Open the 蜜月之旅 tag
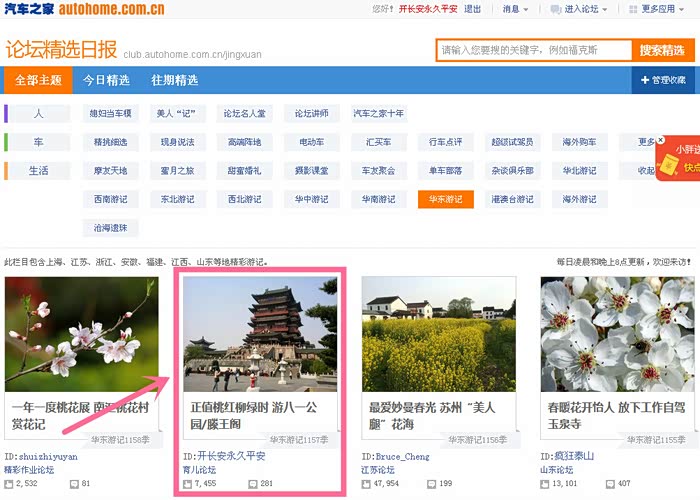 point(177,171)
